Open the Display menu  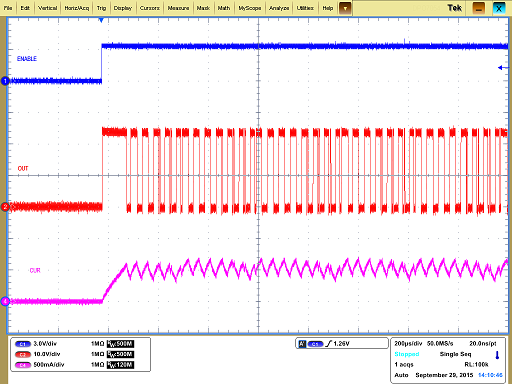(x=123, y=8)
